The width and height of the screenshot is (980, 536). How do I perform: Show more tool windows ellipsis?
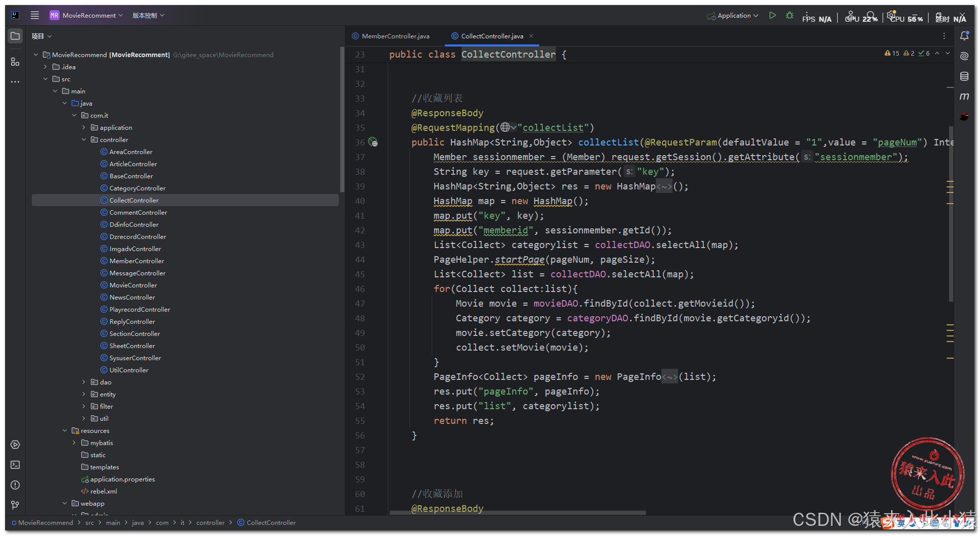[15, 82]
